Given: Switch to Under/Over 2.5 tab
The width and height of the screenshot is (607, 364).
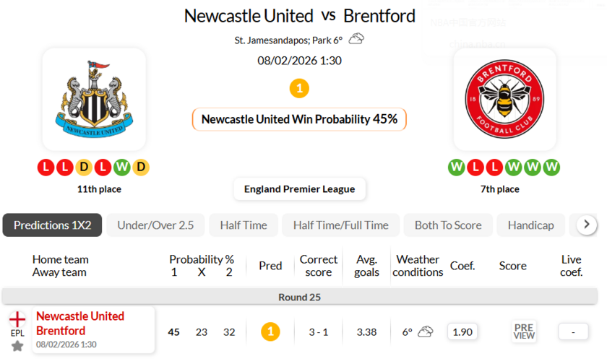Looking at the screenshot, I should point(155,225).
